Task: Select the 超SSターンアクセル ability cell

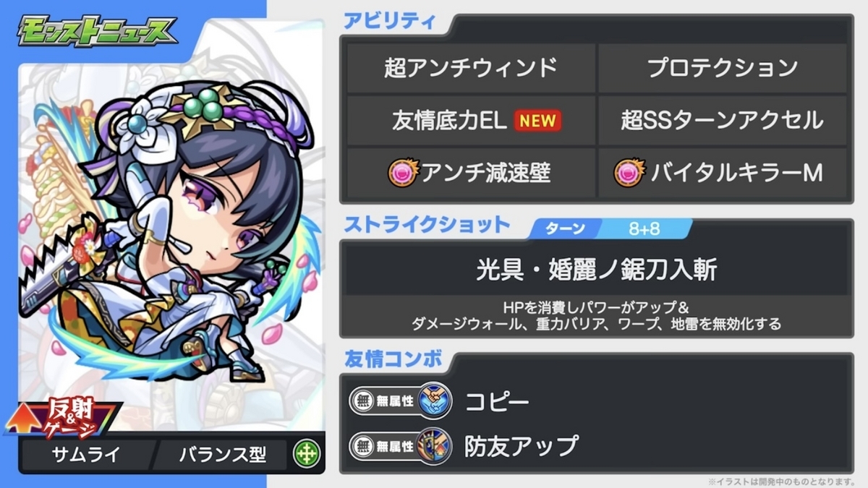Action: 722,120
